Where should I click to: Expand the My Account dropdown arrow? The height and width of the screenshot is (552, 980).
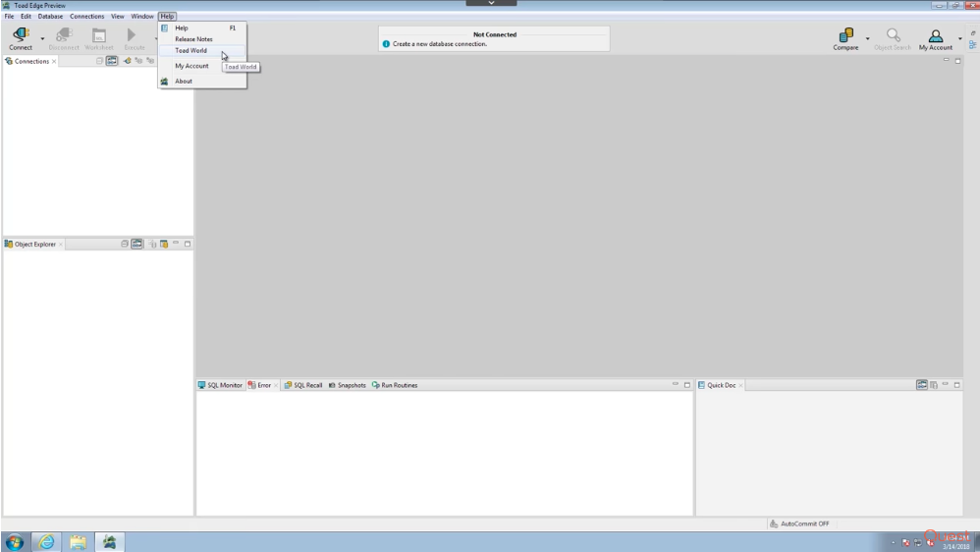coord(959,39)
